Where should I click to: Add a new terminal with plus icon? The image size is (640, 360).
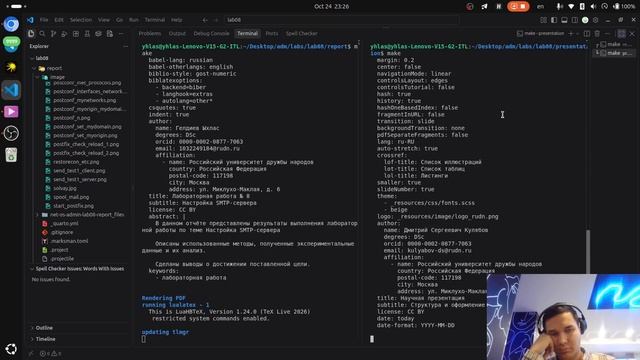(571, 33)
